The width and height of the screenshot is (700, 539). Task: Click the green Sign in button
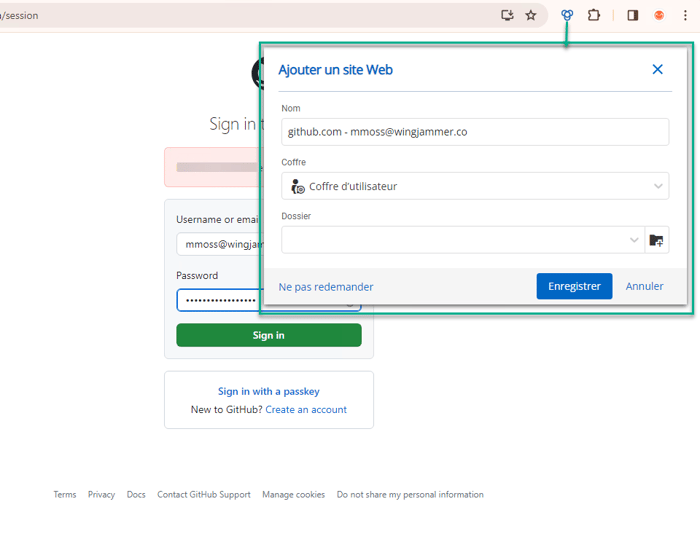coord(269,335)
